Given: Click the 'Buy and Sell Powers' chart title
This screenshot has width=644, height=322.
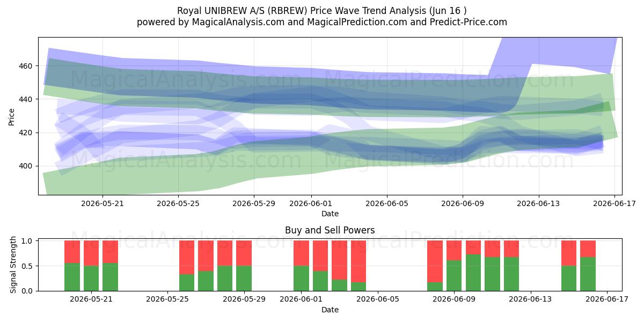Looking at the screenshot, I should click(x=330, y=230).
